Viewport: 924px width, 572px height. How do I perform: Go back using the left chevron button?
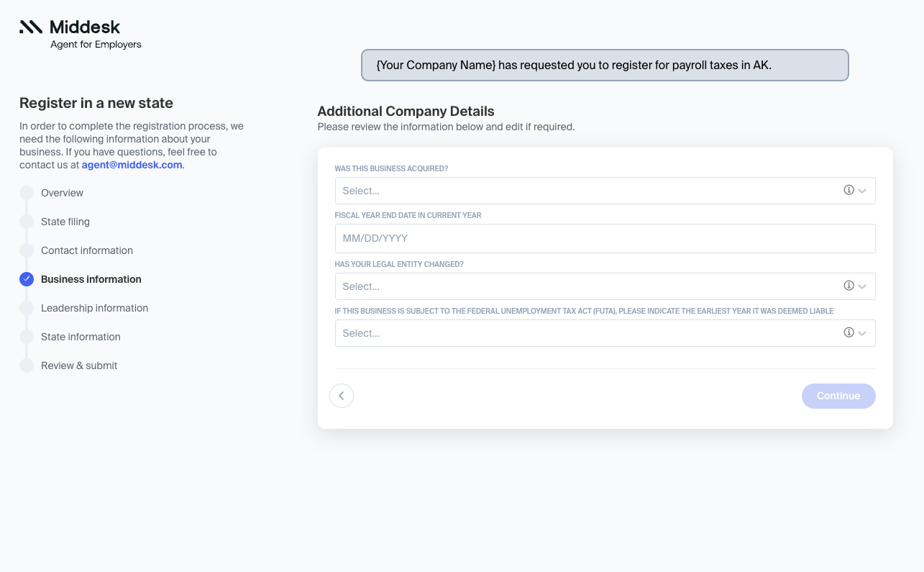pyautogui.click(x=342, y=396)
